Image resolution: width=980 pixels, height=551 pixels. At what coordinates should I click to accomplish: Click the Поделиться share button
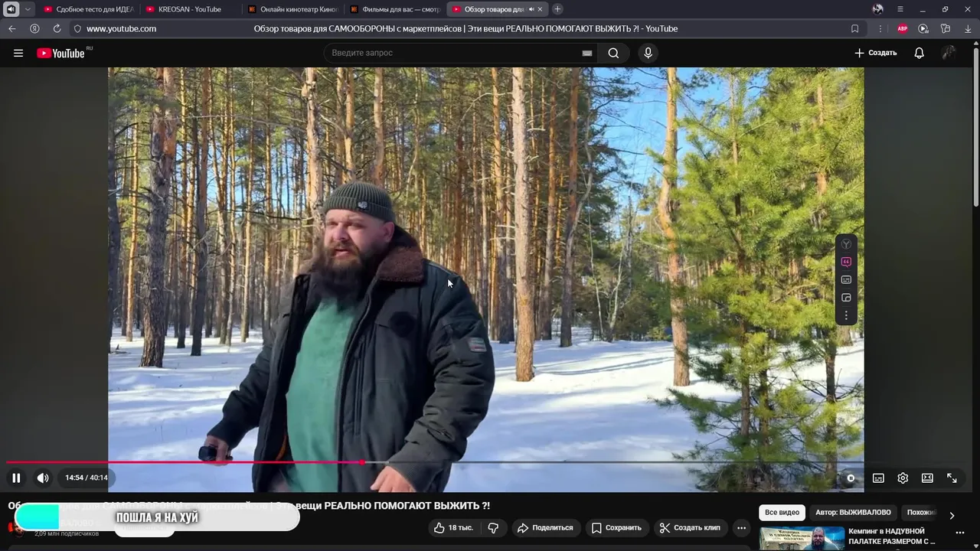(545, 528)
